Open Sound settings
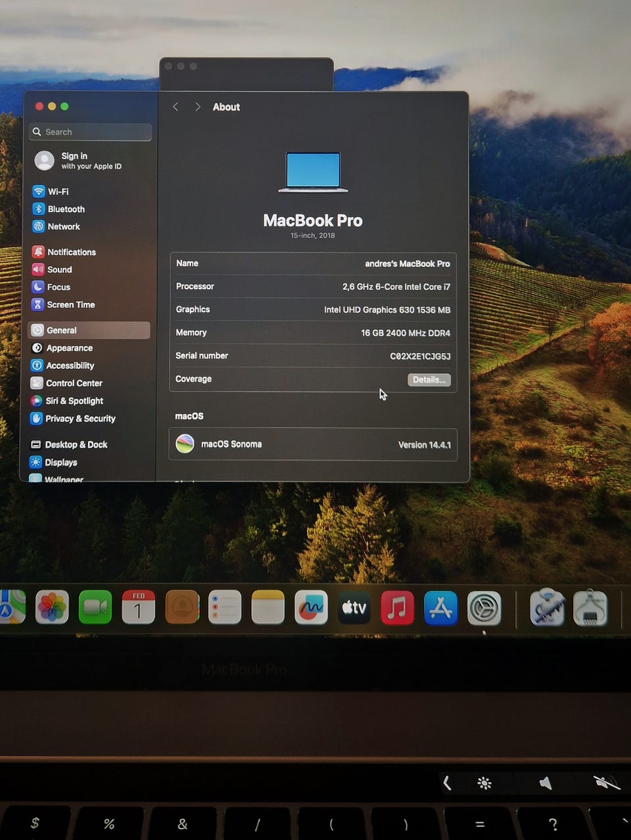The height and width of the screenshot is (840, 631). tap(52, 269)
